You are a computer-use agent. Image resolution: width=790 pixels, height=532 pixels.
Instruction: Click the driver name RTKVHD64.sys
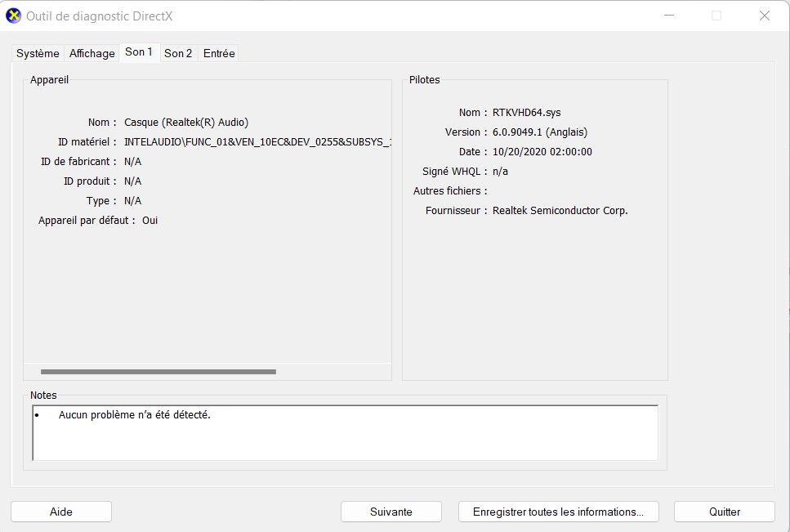pyautogui.click(x=526, y=113)
